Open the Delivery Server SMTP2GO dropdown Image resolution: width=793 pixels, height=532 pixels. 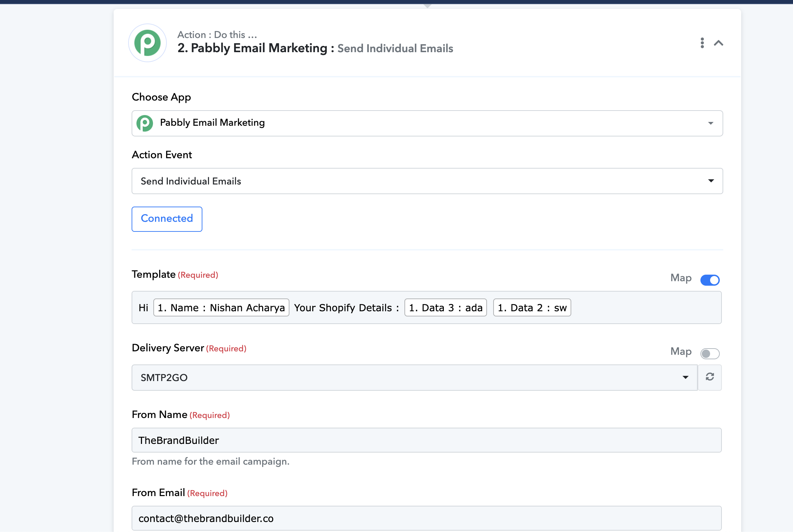pyautogui.click(x=414, y=378)
